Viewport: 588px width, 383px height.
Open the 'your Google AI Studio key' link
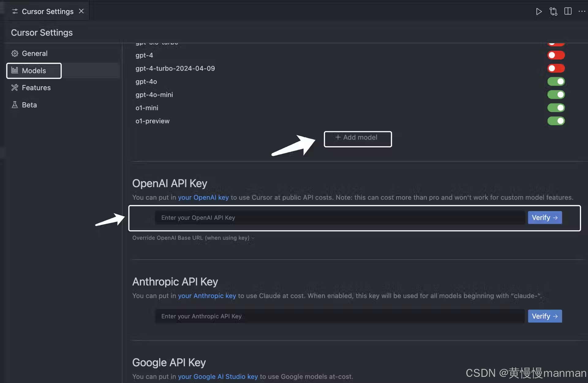tap(218, 377)
